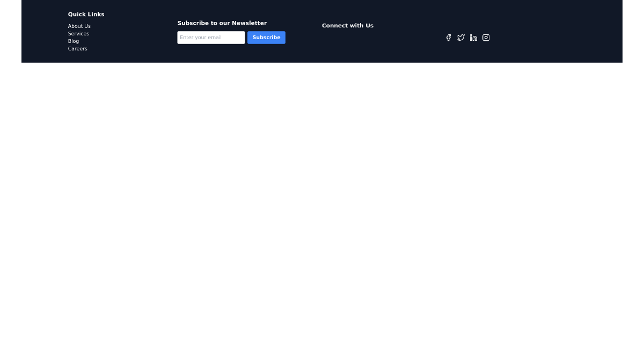View Instagram photos via camera icon
644x338 pixels.
[486, 38]
